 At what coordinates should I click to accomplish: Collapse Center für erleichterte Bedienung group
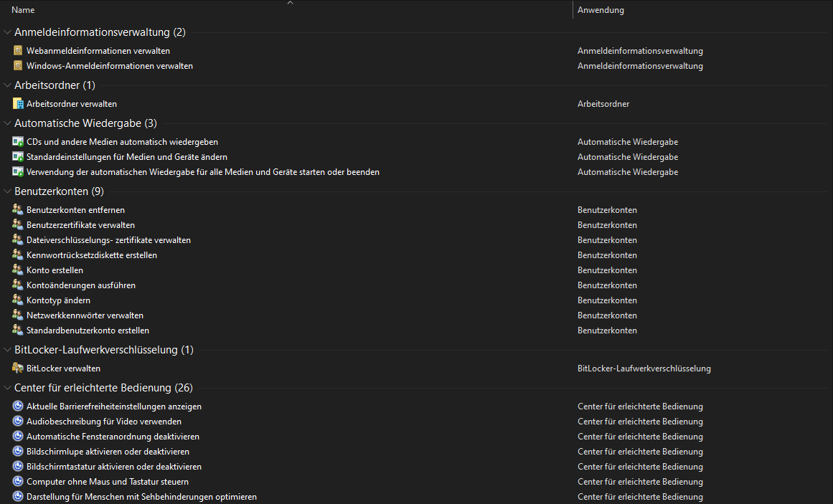[7, 388]
